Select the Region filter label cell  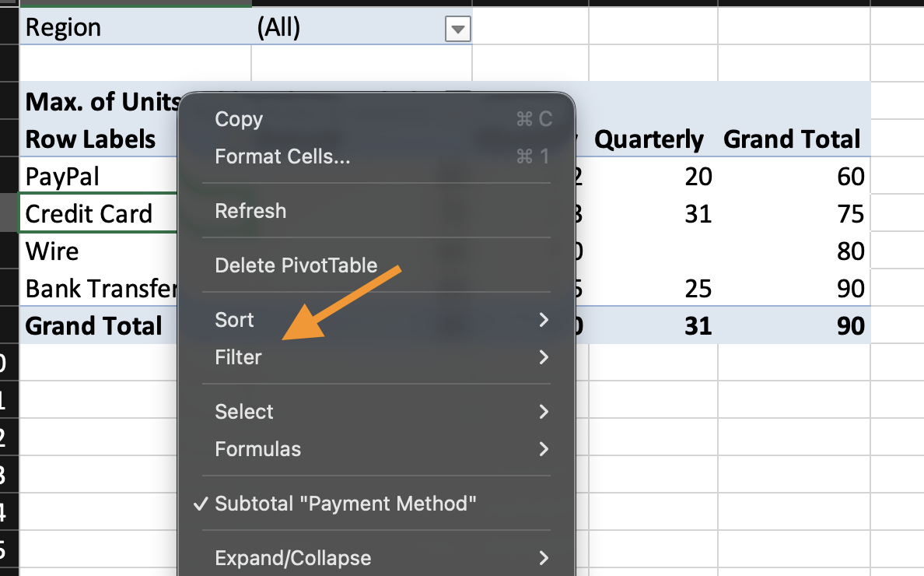pyautogui.click(x=64, y=28)
